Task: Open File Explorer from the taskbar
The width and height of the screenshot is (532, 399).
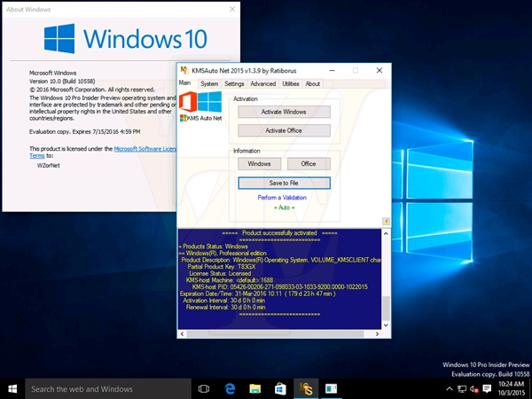Action: point(255,388)
